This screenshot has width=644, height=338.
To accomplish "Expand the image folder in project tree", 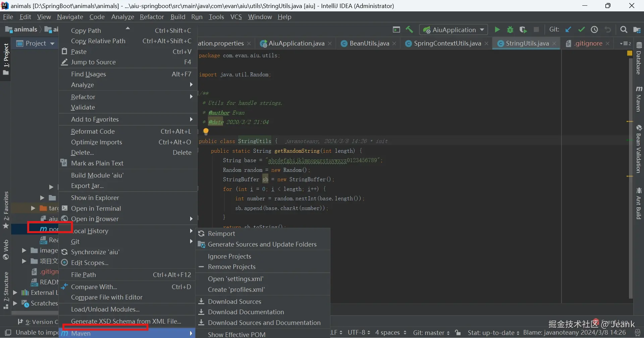I will (24, 250).
